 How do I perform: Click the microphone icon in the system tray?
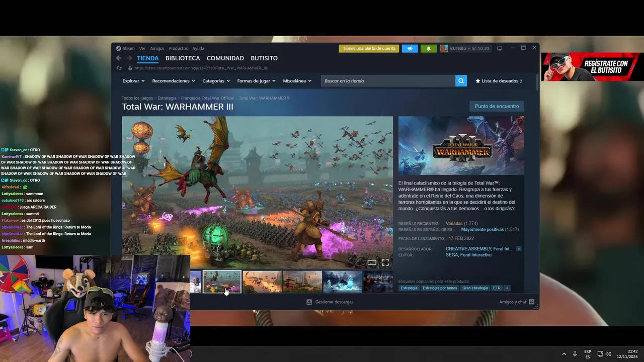(575, 354)
